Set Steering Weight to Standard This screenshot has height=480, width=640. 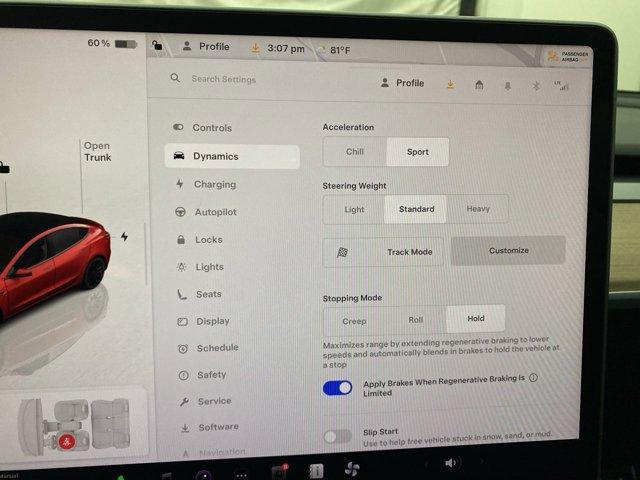pos(416,209)
